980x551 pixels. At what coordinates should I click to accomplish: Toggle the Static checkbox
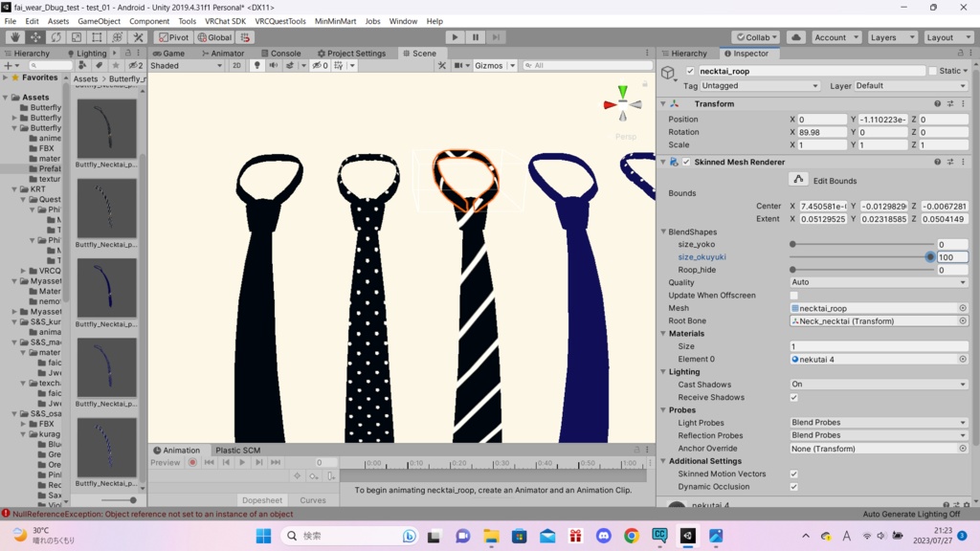point(933,71)
